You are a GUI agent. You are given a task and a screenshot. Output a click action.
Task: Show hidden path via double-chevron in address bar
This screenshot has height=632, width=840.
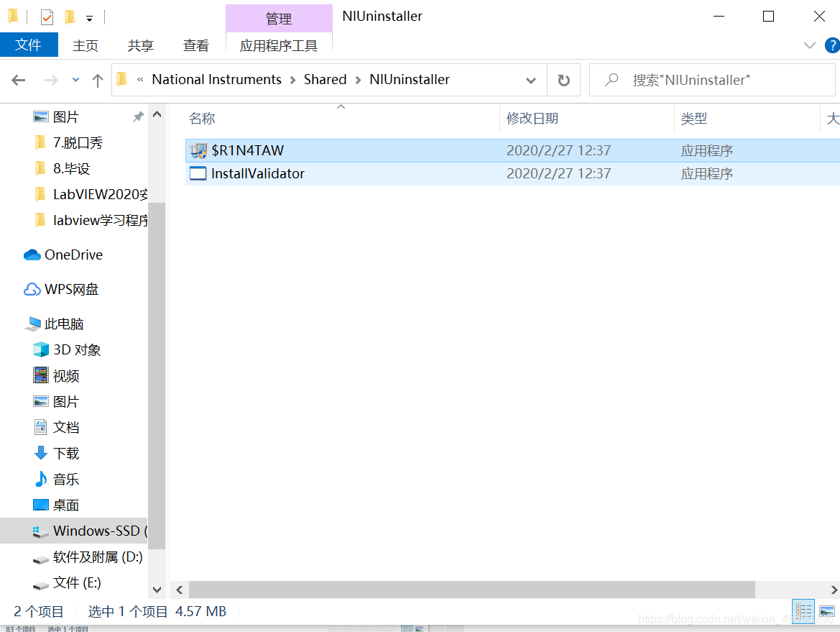(140, 79)
